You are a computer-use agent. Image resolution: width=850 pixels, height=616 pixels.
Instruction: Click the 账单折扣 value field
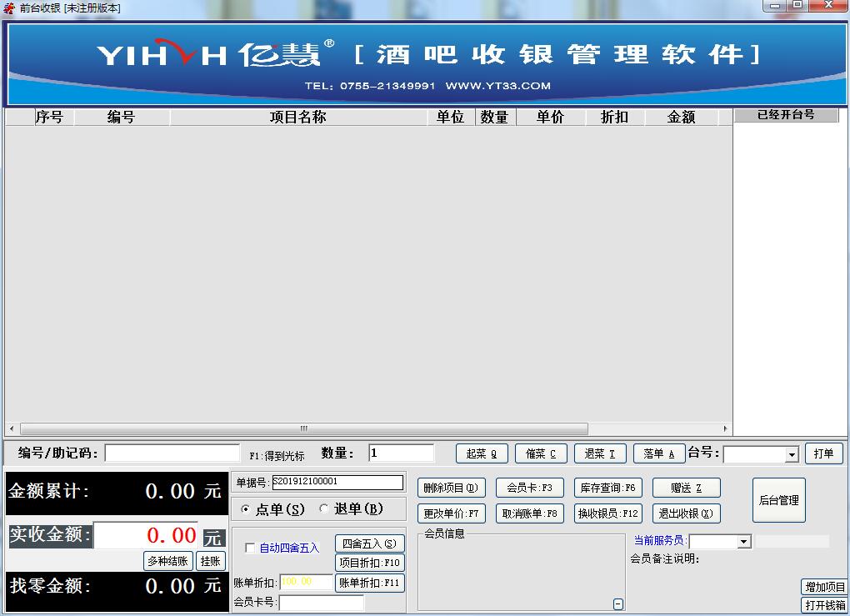coord(306,582)
